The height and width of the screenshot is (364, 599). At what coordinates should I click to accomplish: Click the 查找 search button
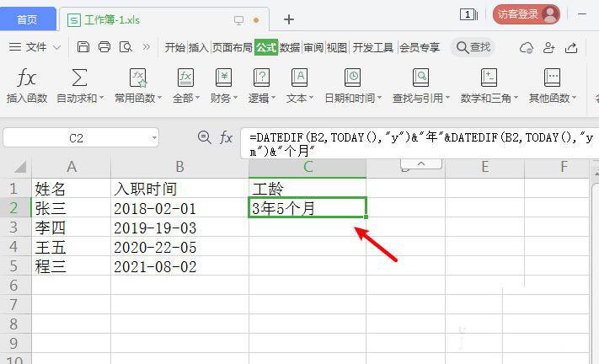[473, 47]
